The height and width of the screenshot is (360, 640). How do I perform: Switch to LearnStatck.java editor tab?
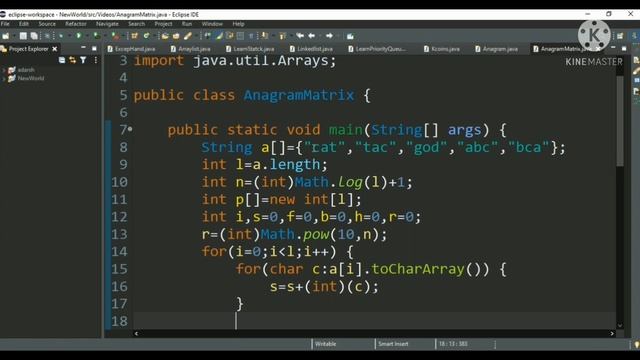coord(250,49)
